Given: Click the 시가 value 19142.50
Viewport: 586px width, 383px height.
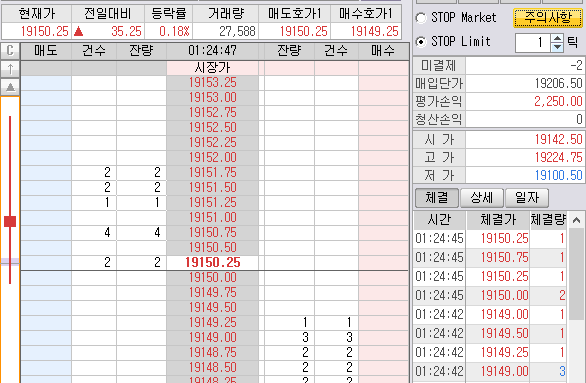Looking at the screenshot, I should click(x=558, y=139).
